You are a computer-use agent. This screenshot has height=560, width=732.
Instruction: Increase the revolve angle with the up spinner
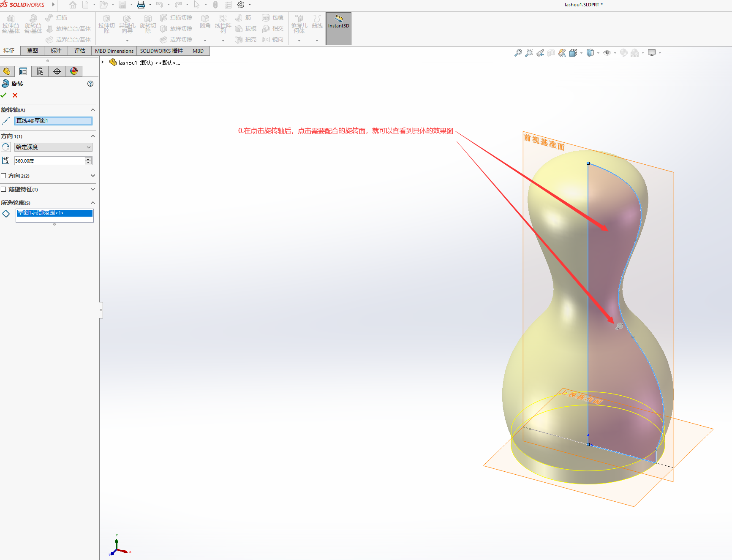[88, 159]
